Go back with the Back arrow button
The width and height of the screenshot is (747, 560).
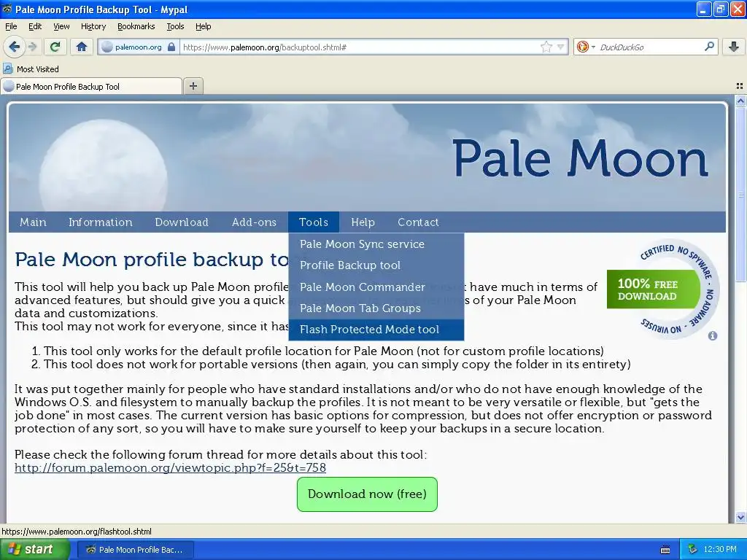pos(14,47)
